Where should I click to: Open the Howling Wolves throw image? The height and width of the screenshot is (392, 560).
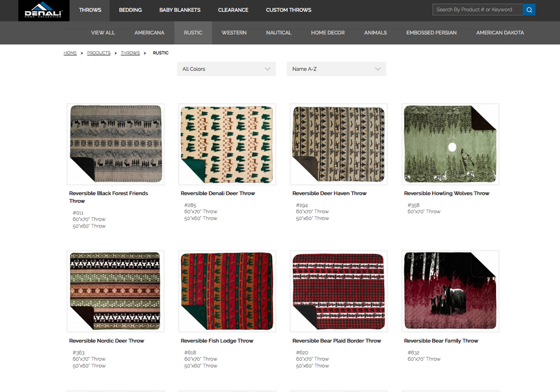(x=450, y=144)
